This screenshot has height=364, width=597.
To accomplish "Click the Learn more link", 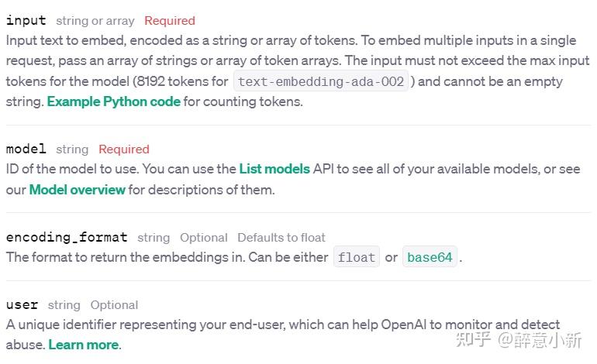I will [84, 345].
